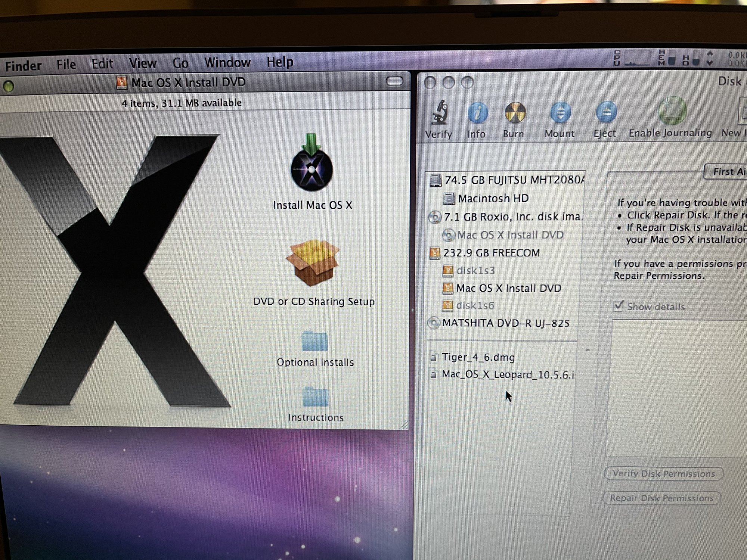The height and width of the screenshot is (560, 747).
Task: Select the Tiger_4_6.dmg image
Action: (472, 357)
